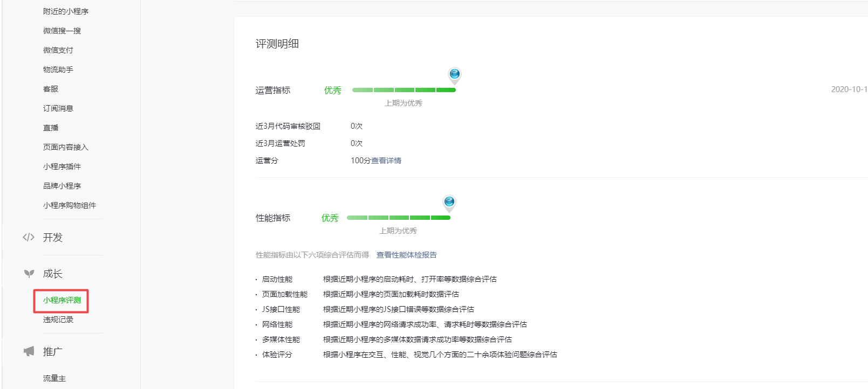Screen dimensions: 868x389
Task: Click description 根据小程序在交互、性能、视觉 text
Action: [440, 355]
